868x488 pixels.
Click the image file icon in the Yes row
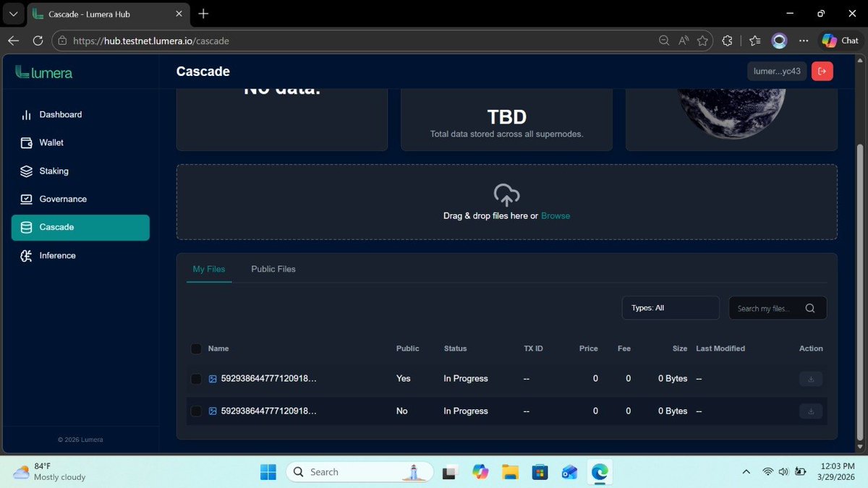pos(213,379)
